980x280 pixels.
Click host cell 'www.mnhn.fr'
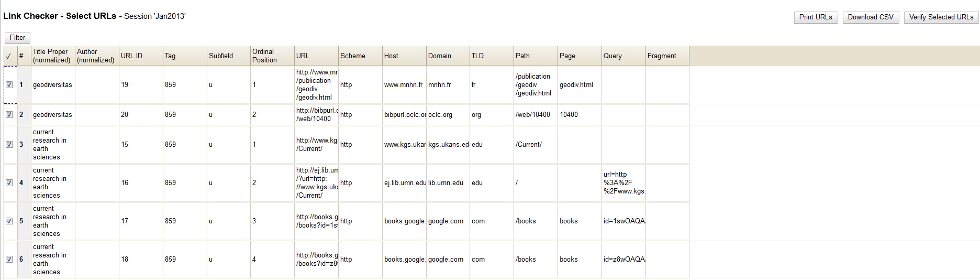click(x=404, y=84)
